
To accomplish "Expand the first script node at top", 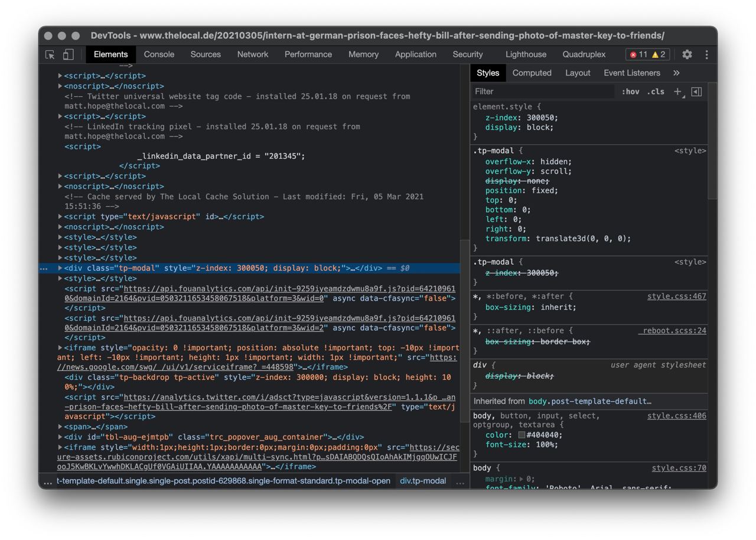I will point(60,76).
